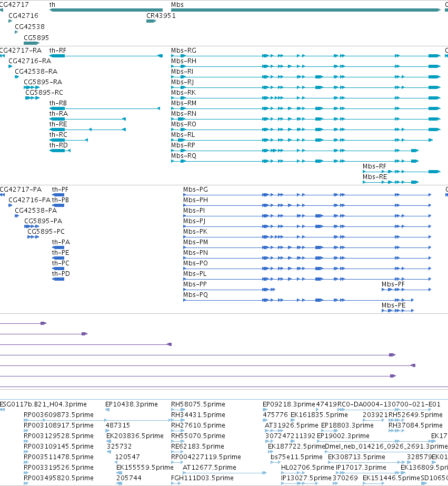The height and width of the screenshot is (486, 448).
Task: Select EST RH58075.5prime
Action: click(x=178, y=410)
